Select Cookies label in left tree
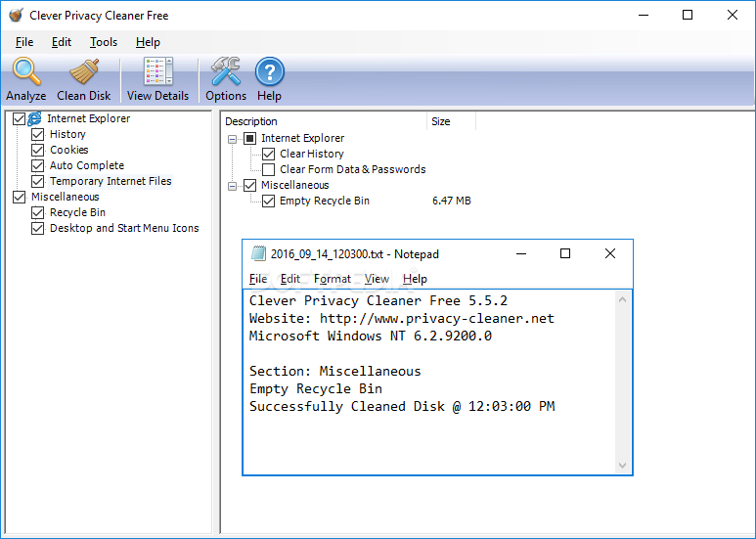The width and height of the screenshot is (756, 539). pyautogui.click(x=68, y=150)
